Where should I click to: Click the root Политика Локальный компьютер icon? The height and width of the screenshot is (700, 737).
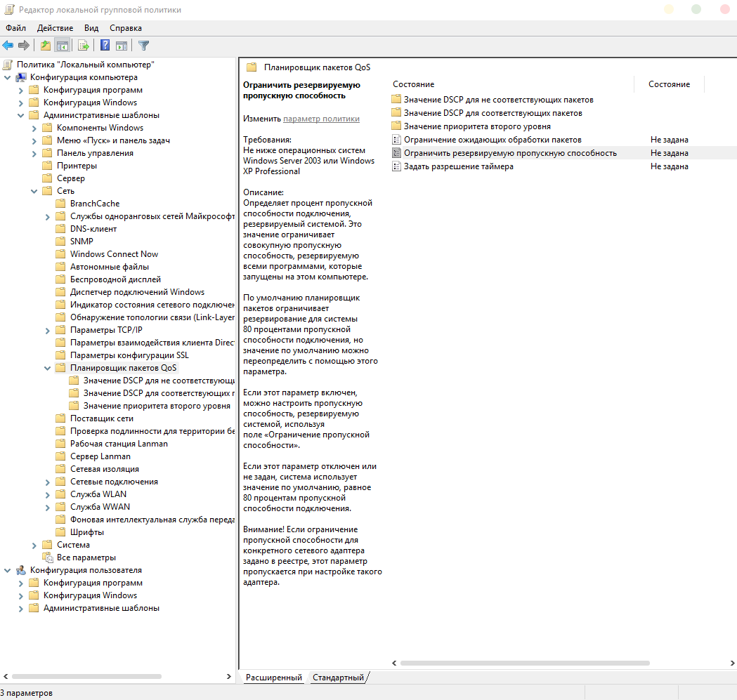(x=8, y=65)
